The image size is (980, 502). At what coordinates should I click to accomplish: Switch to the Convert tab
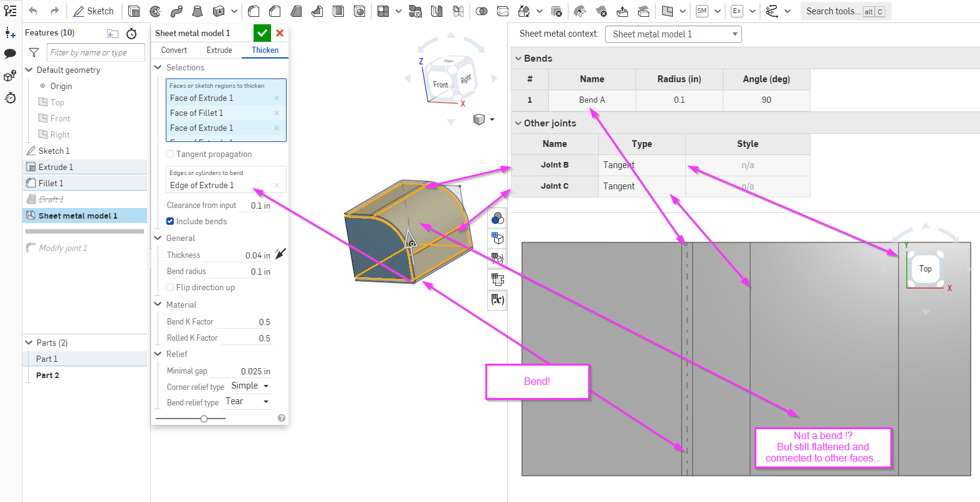pyautogui.click(x=174, y=50)
